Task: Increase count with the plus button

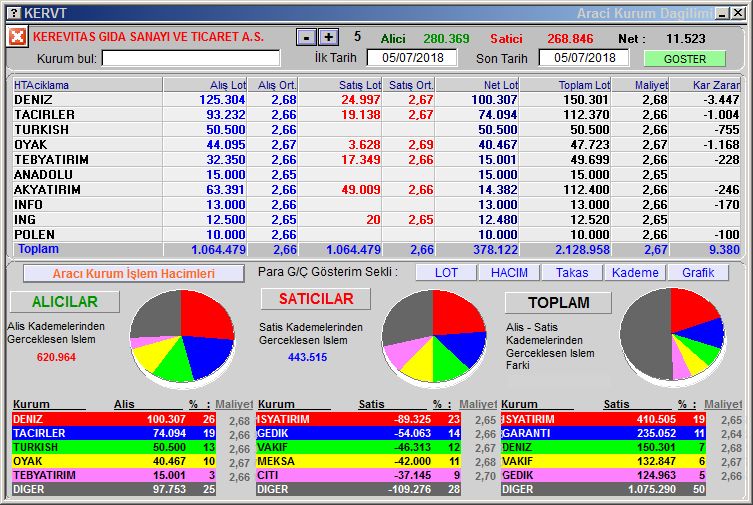Action: pyautogui.click(x=328, y=37)
